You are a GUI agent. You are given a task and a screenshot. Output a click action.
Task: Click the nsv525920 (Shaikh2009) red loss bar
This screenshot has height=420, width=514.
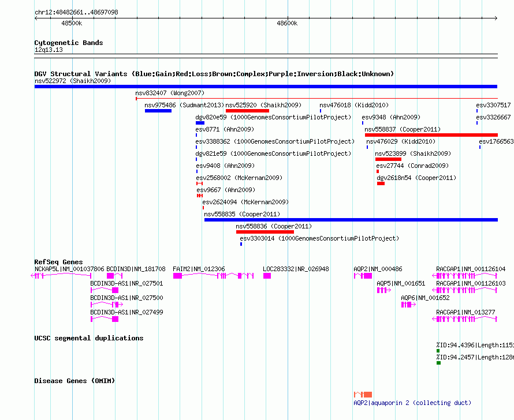247,111
